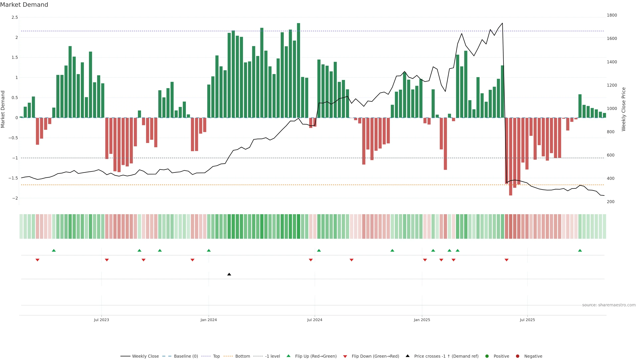This screenshot has height=362, width=644.
Task: Click the Flip Down red triangle legend icon
Action: 345,356
